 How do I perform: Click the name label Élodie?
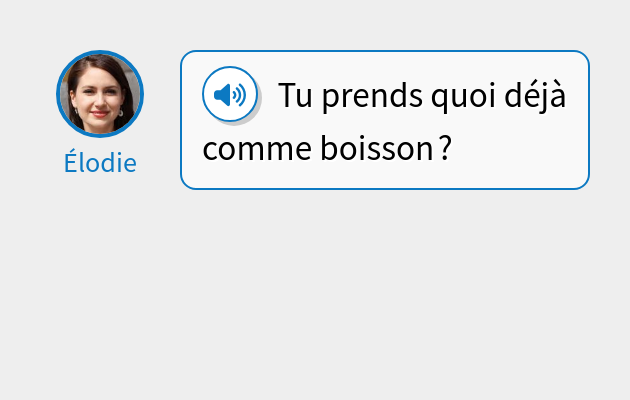tap(100, 162)
